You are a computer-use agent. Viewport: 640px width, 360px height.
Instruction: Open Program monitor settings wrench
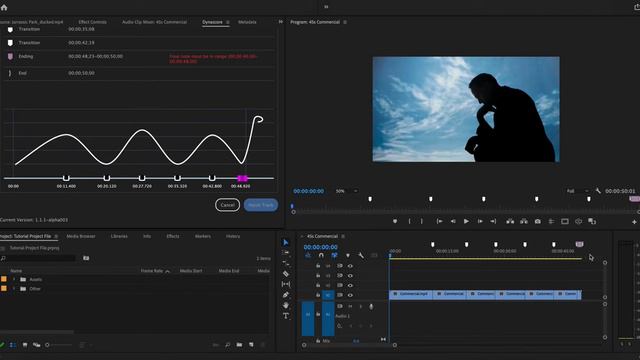click(x=598, y=191)
